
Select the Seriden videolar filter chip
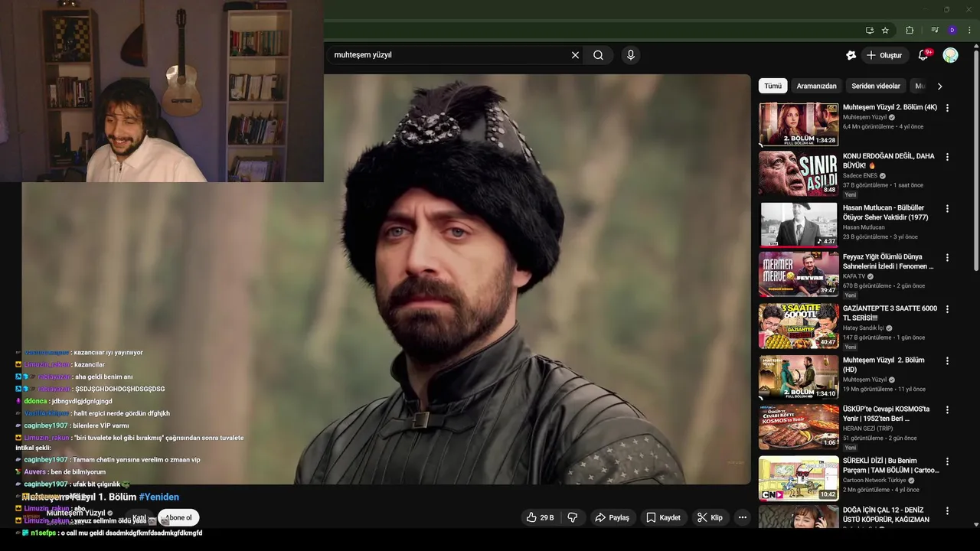(x=876, y=86)
